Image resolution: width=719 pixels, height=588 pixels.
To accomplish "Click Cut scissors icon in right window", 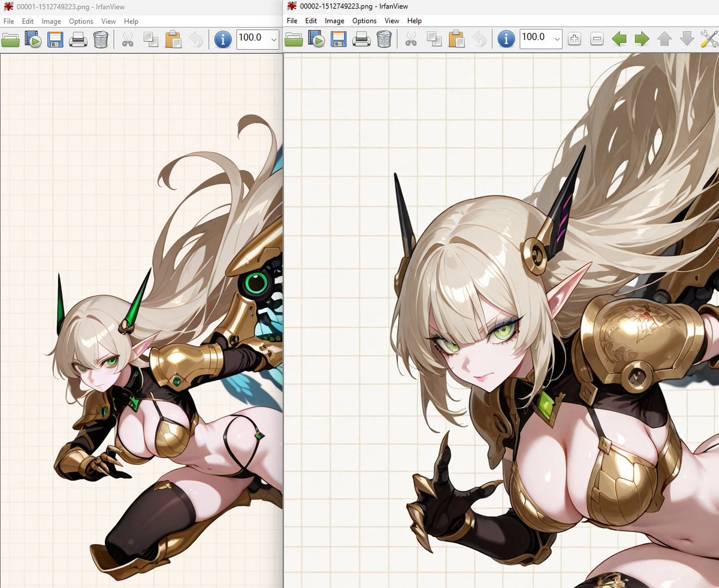I will (411, 40).
